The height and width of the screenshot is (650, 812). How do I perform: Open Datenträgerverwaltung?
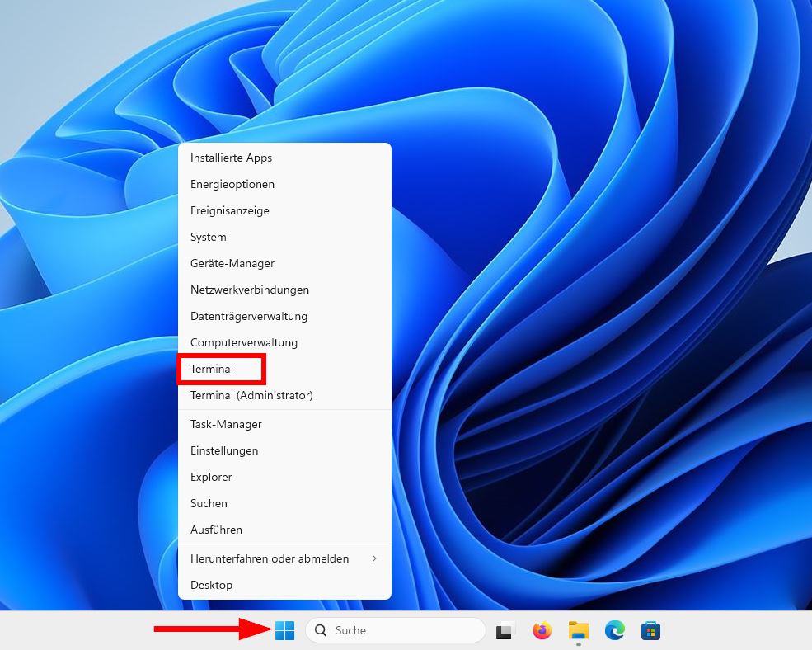point(249,316)
